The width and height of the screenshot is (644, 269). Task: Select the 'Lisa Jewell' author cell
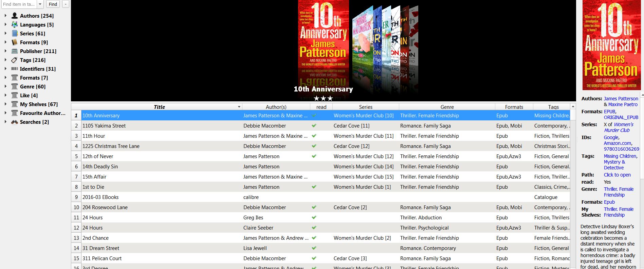pos(276,248)
